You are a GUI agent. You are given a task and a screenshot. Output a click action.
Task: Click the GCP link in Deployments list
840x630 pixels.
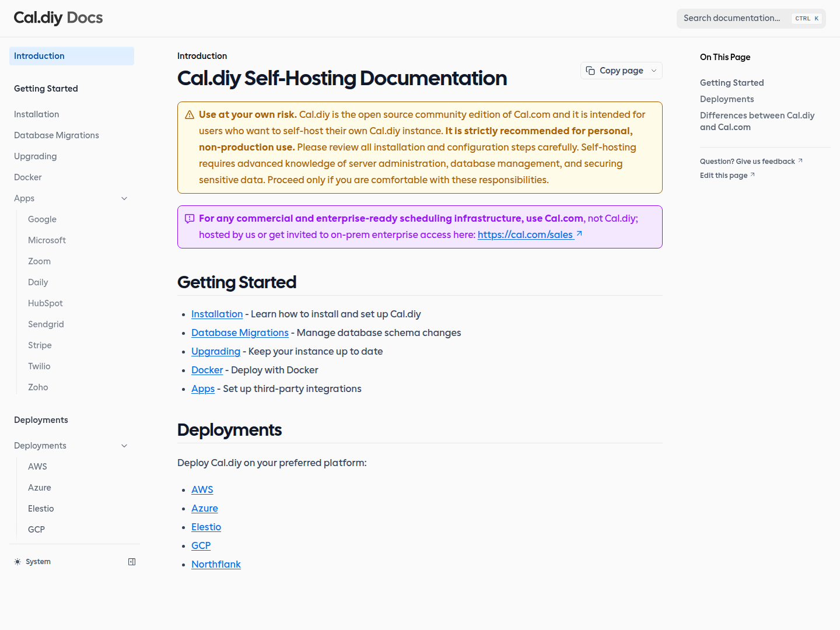[x=201, y=545]
